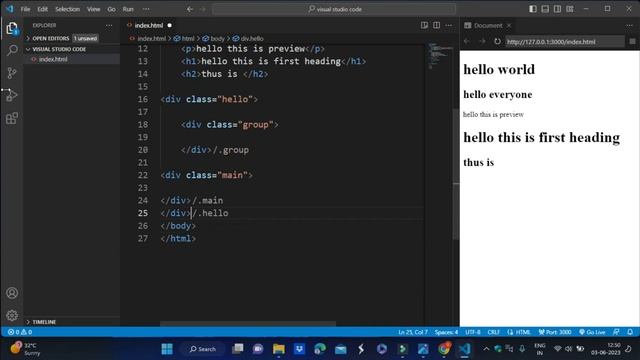This screenshot has height=360, width=640.
Task: Open editor more actions ellipsis
Action: pyautogui.click(x=449, y=25)
